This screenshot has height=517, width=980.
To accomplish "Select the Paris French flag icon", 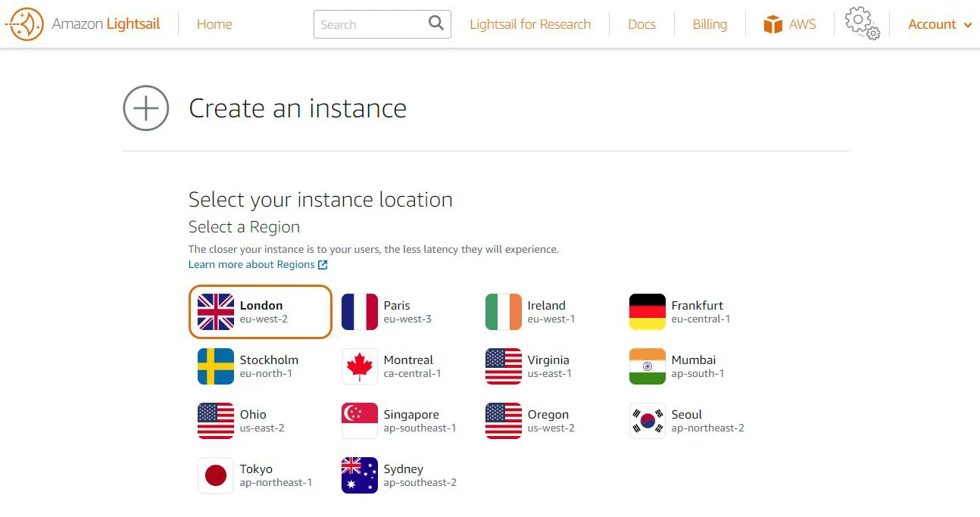I will (360, 312).
